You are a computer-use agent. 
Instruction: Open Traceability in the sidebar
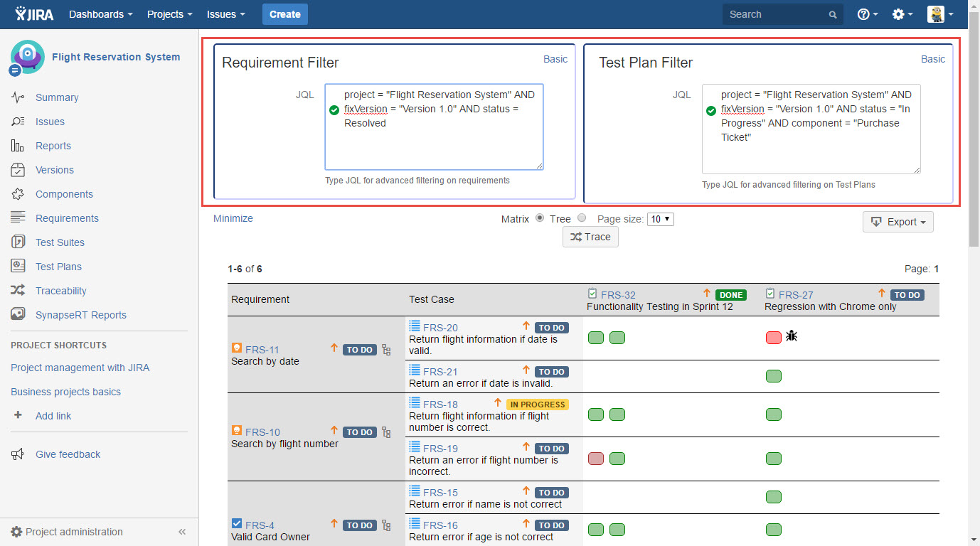click(61, 291)
